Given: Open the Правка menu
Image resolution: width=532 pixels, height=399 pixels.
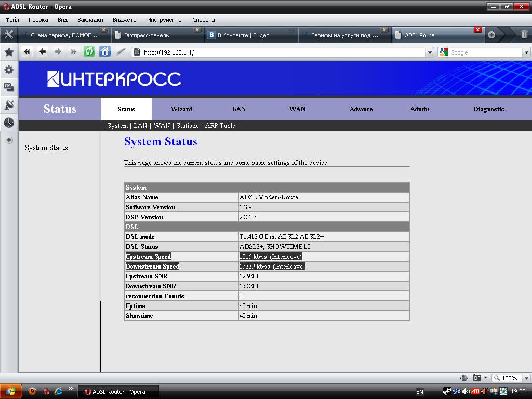Looking at the screenshot, I should click(38, 20).
